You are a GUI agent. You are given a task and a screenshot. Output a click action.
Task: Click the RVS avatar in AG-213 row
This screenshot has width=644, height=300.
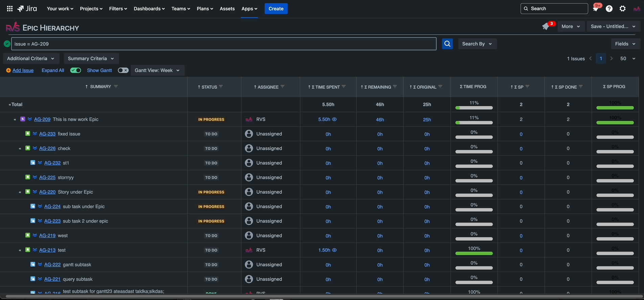pyautogui.click(x=249, y=250)
